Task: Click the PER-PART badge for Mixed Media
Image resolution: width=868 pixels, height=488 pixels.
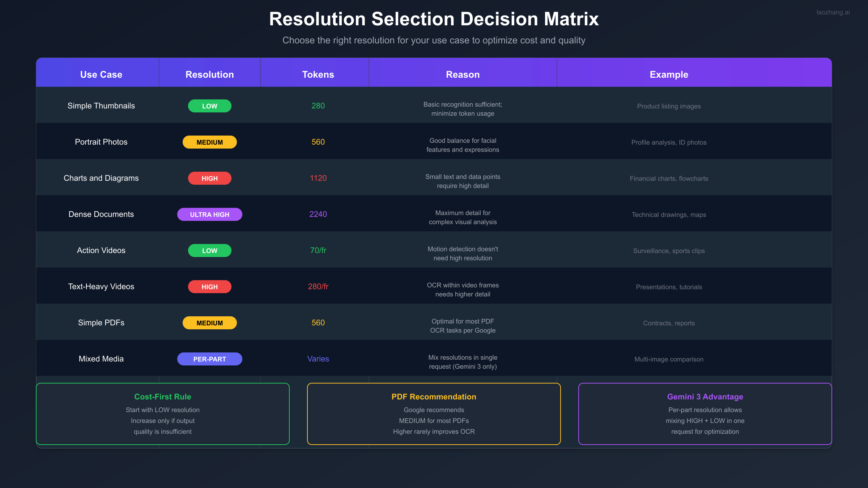Action: point(209,359)
